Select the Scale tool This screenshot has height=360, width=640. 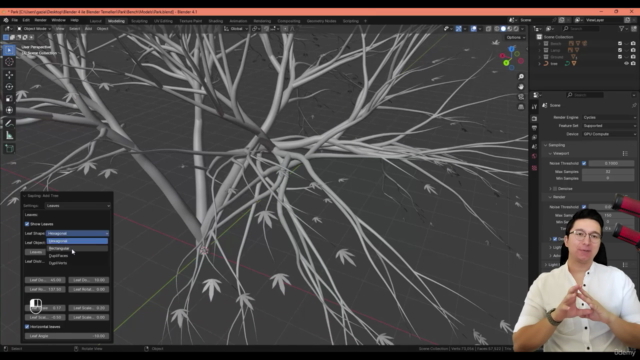[9, 98]
